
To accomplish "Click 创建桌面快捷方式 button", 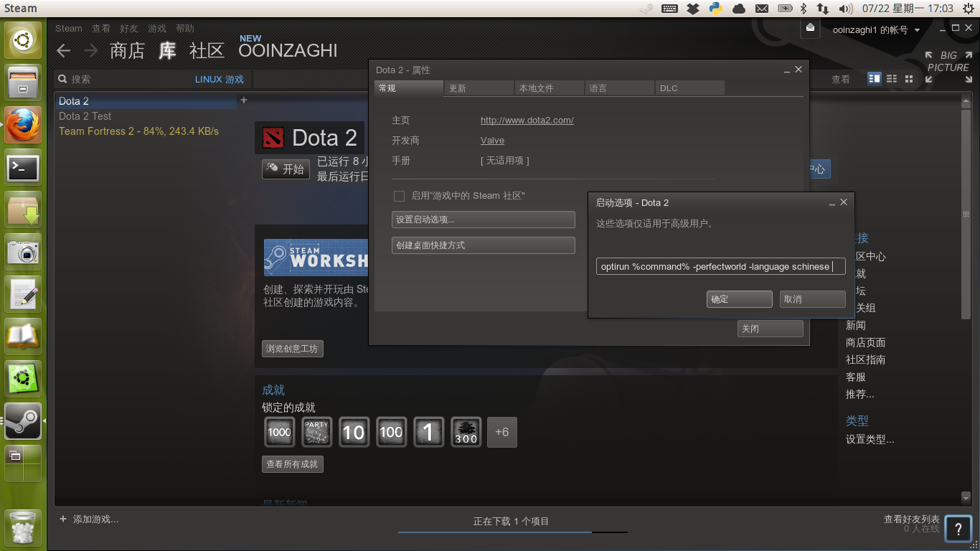I will (x=484, y=245).
